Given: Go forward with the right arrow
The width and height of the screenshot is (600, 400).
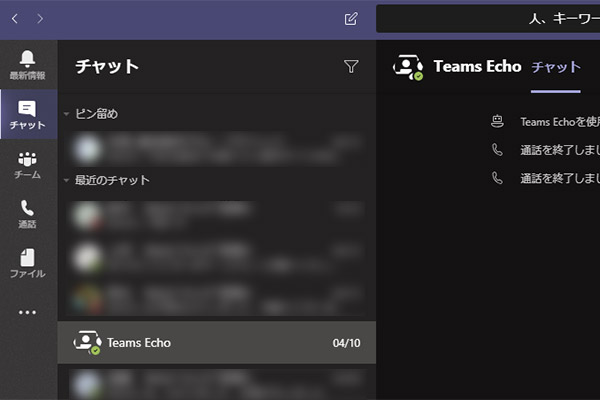Looking at the screenshot, I should (x=40, y=18).
